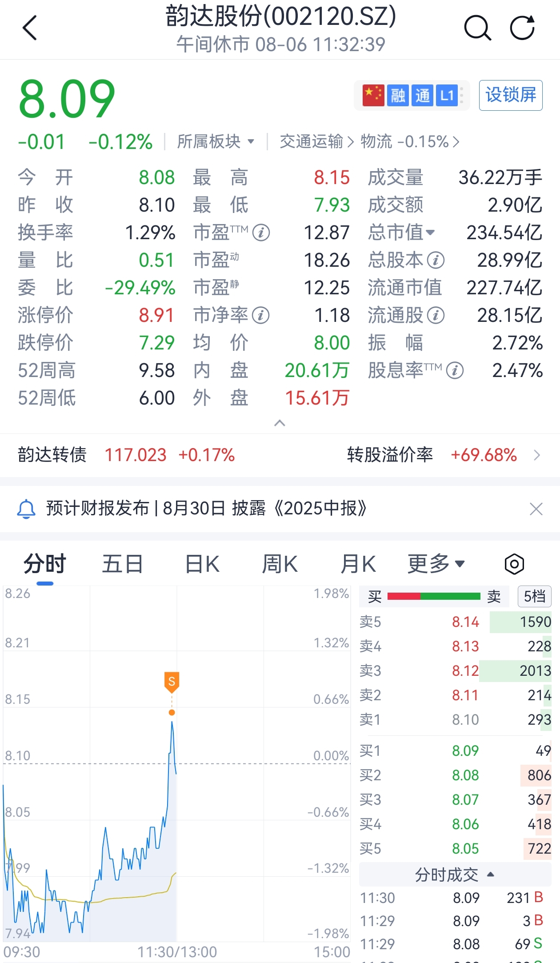
Task: Switch to the 日K chart tab
Action: point(202,564)
